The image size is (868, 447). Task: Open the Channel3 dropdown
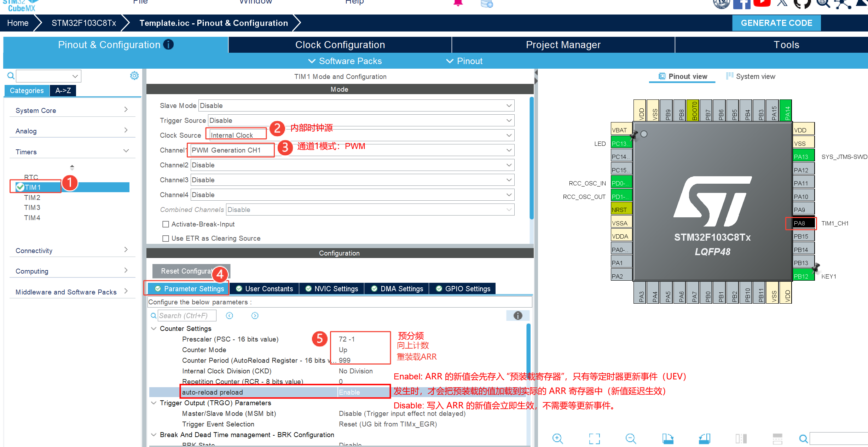352,180
